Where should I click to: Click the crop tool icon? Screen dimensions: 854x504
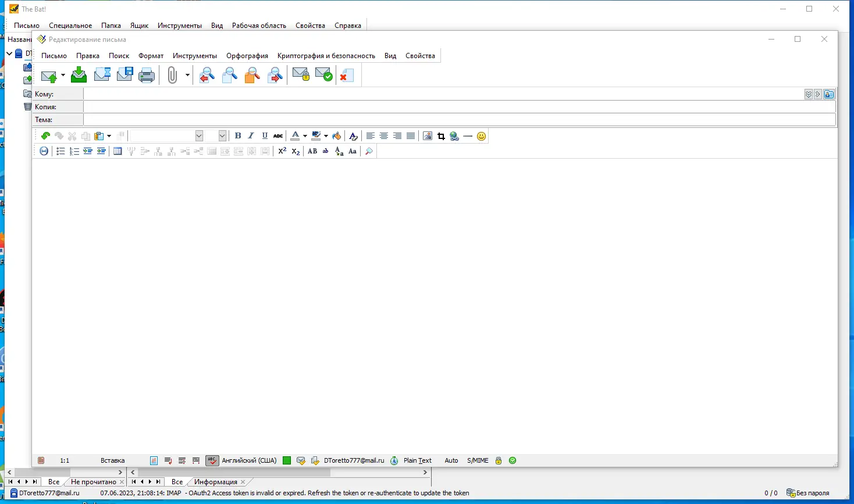[441, 136]
